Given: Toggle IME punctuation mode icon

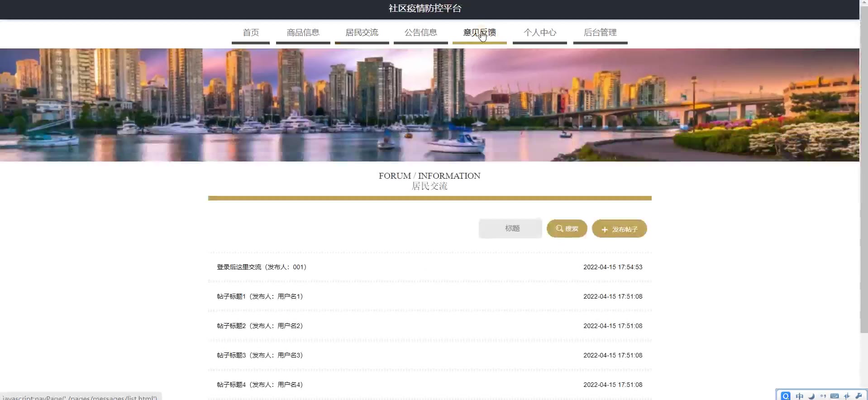Looking at the screenshot, I should 823,396.
